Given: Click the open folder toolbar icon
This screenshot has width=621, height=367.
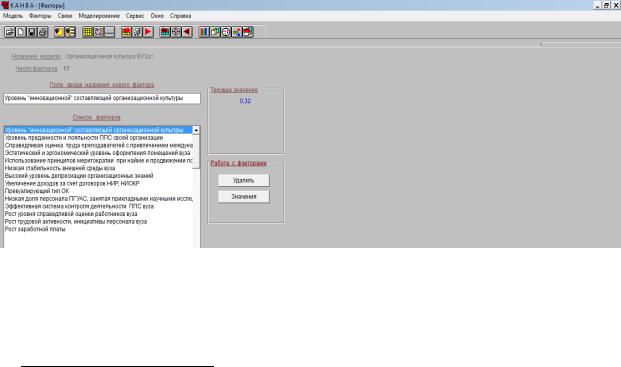Looking at the screenshot, I should (10, 32).
